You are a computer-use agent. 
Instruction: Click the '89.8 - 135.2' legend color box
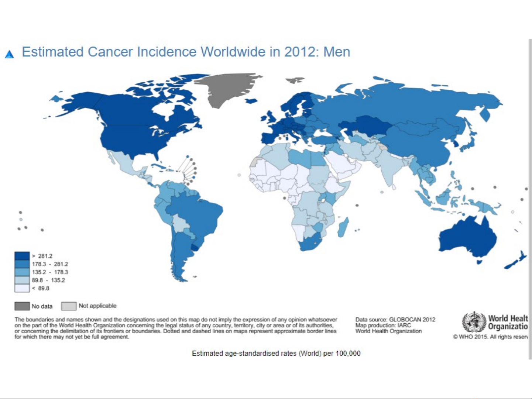click(x=22, y=281)
